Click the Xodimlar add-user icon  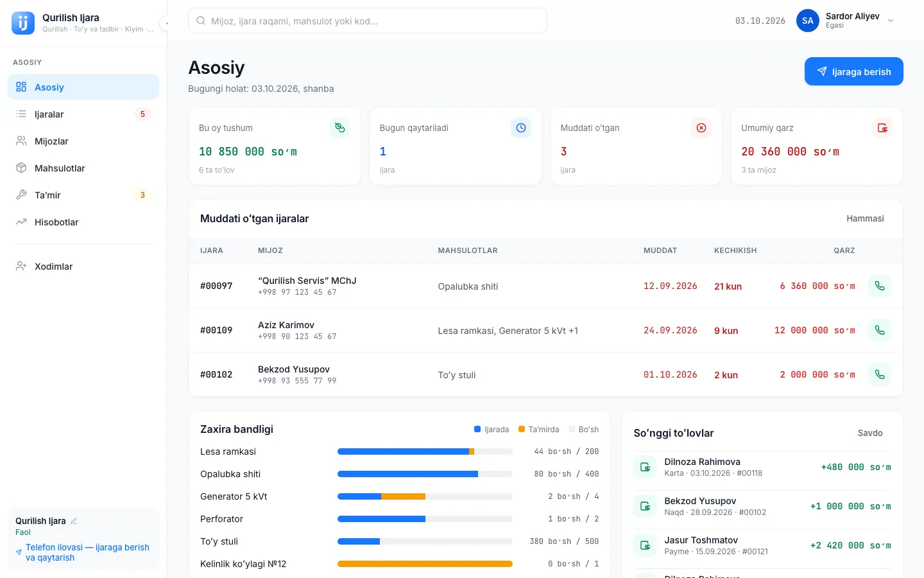pyautogui.click(x=21, y=267)
